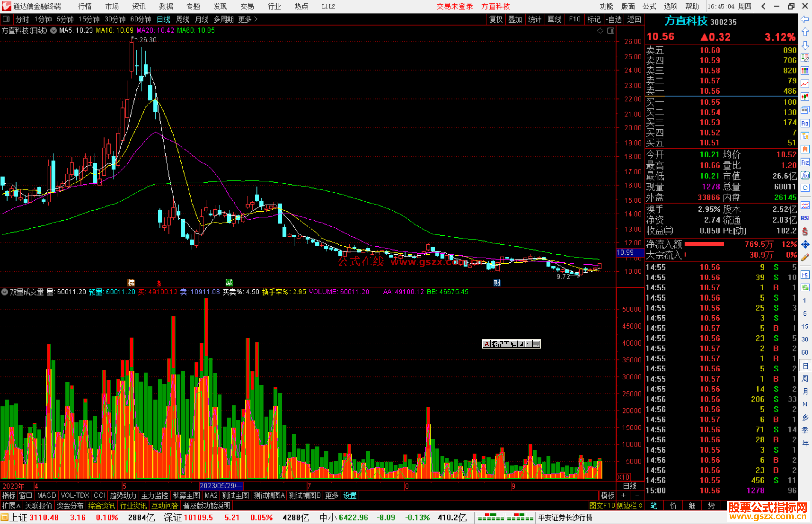This screenshot has height=524, width=812.
Task: Click the 复权 button
Action: tap(496, 19)
